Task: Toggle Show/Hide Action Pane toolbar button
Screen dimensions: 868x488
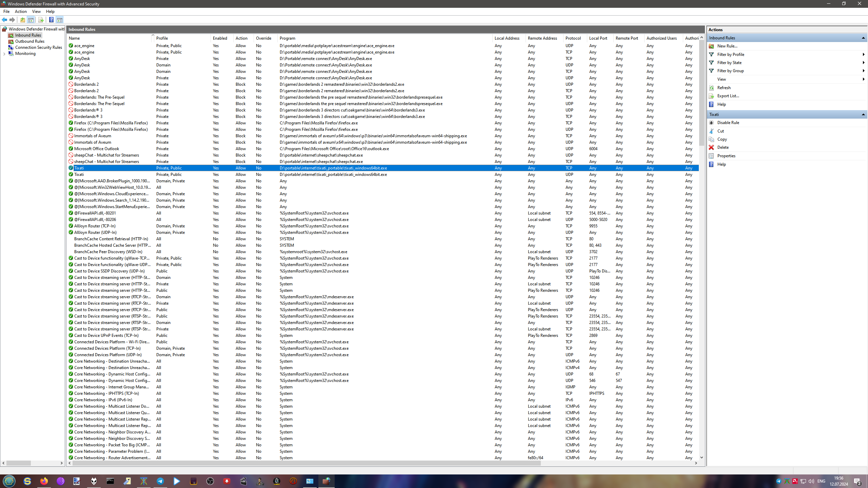Action: coord(60,20)
